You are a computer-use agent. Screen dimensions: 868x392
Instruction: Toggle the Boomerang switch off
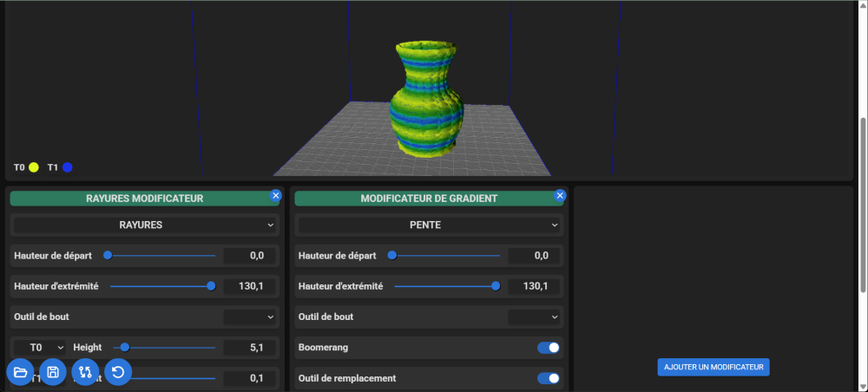click(x=548, y=348)
